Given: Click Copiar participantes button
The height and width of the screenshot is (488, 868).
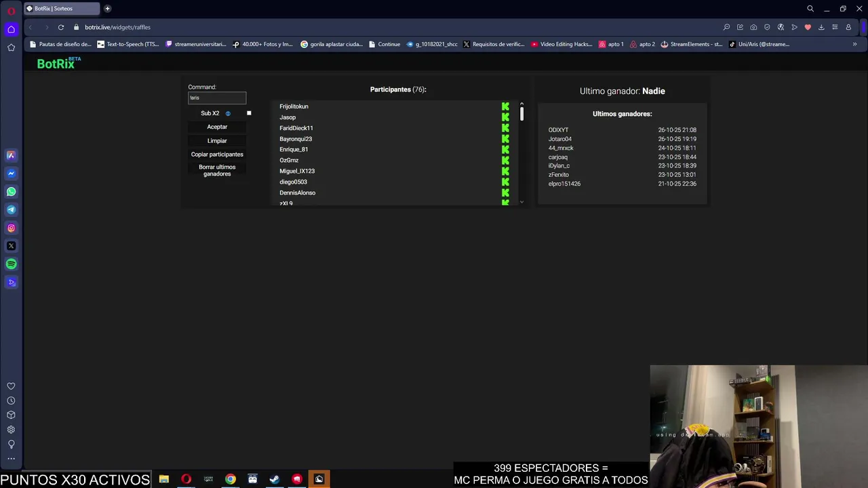Looking at the screenshot, I should 217,154.
